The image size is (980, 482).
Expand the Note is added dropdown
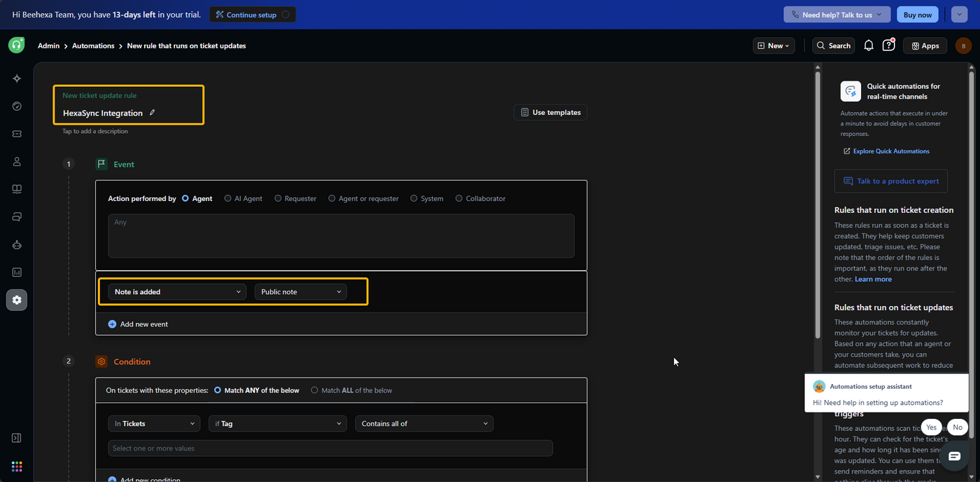coord(177,292)
